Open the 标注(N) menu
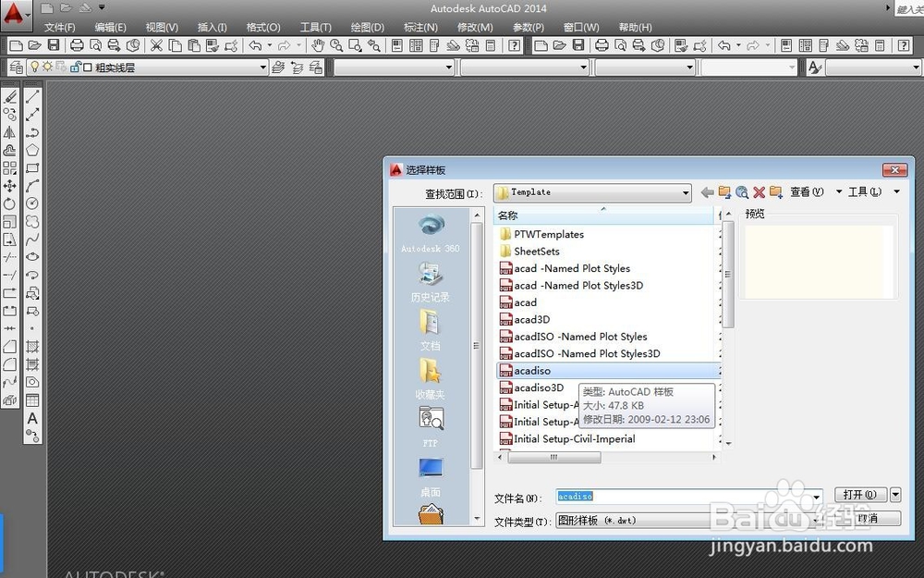 [420, 27]
